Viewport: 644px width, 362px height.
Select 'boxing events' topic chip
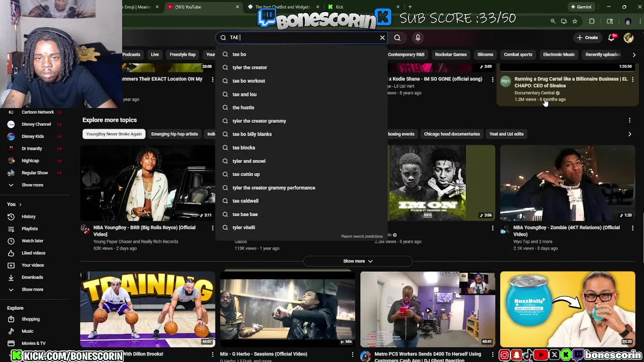click(401, 134)
